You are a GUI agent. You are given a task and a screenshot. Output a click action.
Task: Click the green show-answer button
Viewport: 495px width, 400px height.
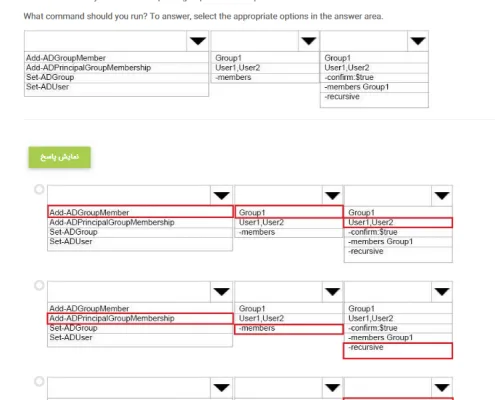[x=59, y=157]
